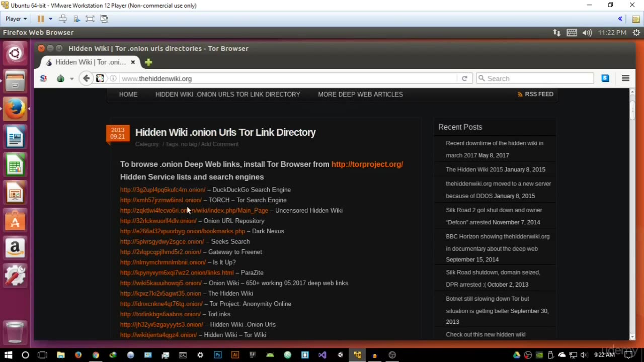Open HIDDEN WIKI .ONION URLS TOR LINK DIRECTORY menu
Screen dimensions: 644x362
227,94
